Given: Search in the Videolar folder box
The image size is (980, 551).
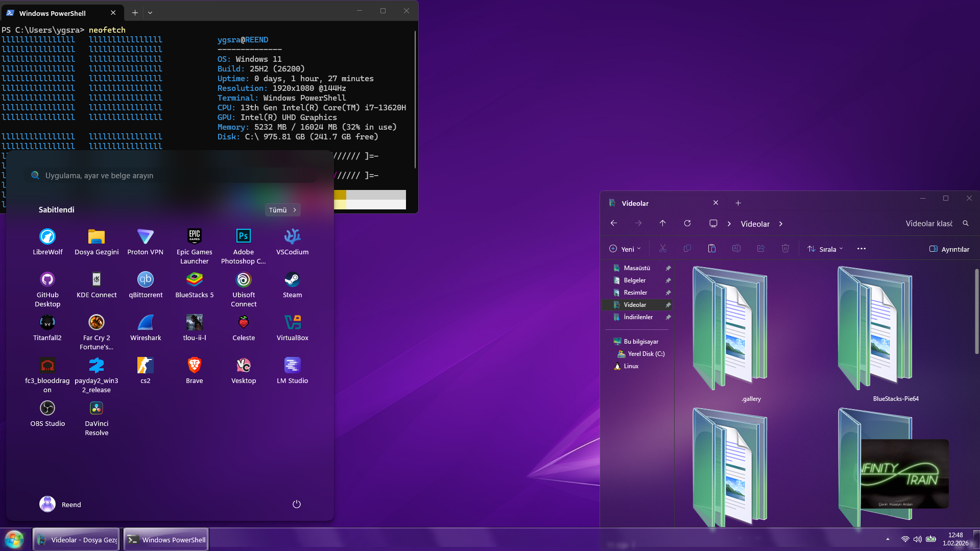Looking at the screenshot, I should 936,224.
